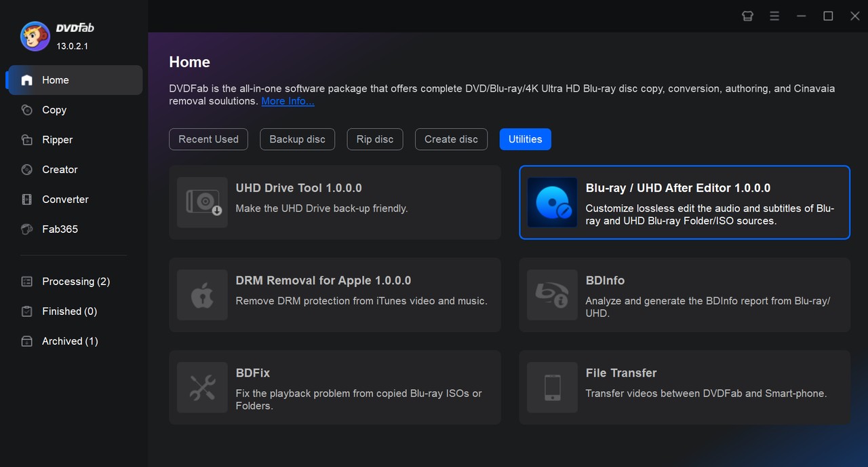The width and height of the screenshot is (868, 467).
Task: Click the skin/theme shirt icon
Action: click(x=747, y=16)
